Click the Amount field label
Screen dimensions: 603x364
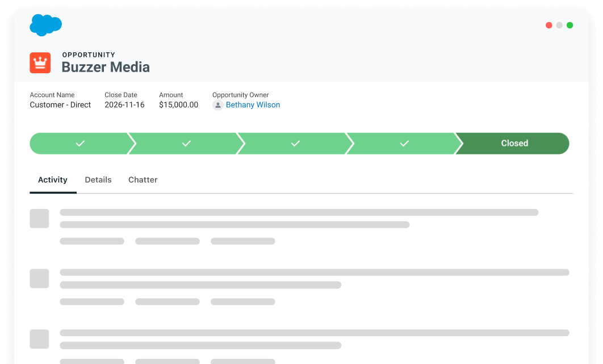(171, 95)
